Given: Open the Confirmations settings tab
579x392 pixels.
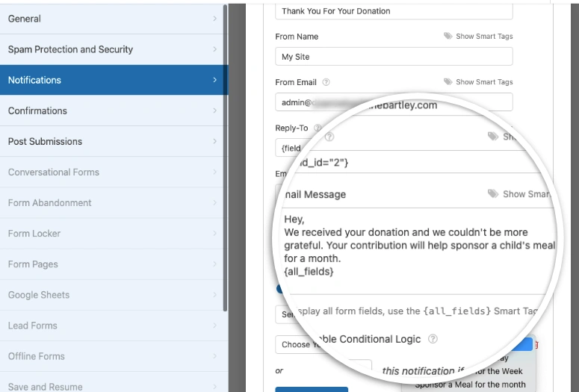Looking at the screenshot, I should coord(112,111).
